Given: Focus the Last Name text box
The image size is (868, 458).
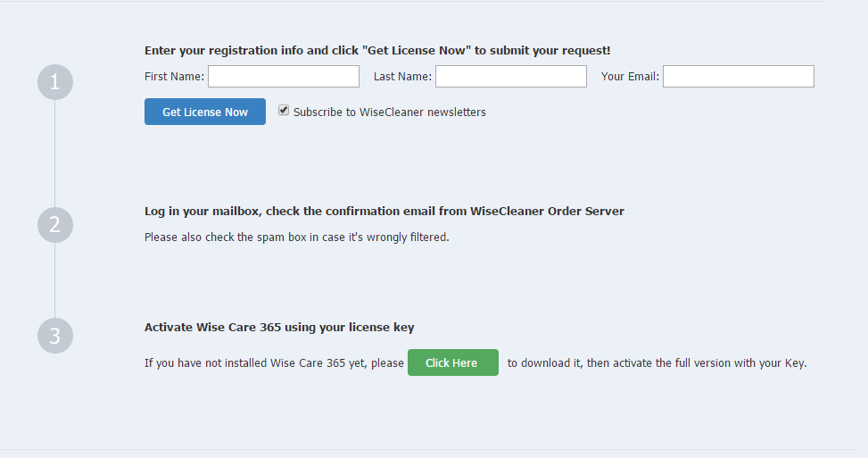Looking at the screenshot, I should point(510,77).
